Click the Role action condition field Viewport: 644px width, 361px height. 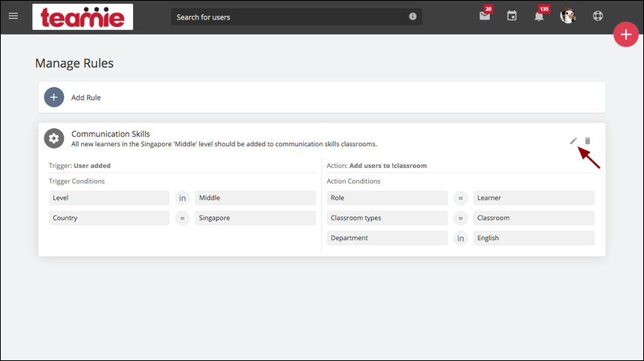pos(387,197)
